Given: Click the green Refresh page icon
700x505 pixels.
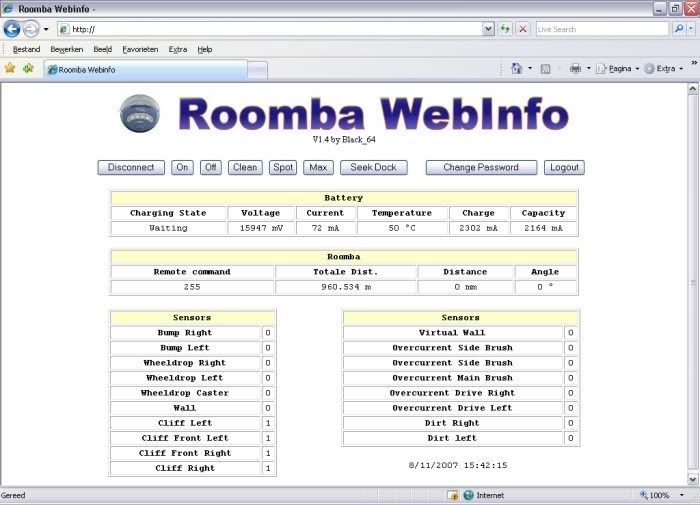Looking at the screenshot, I should click(x=505, y=29).
